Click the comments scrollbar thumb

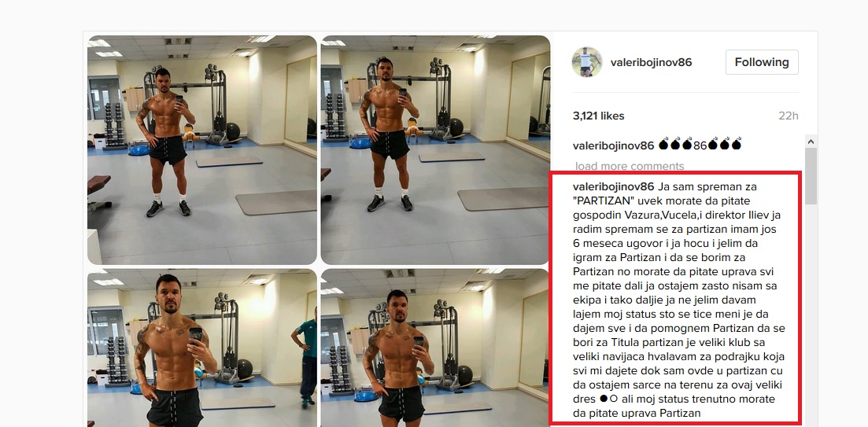(x=811, y=176)
